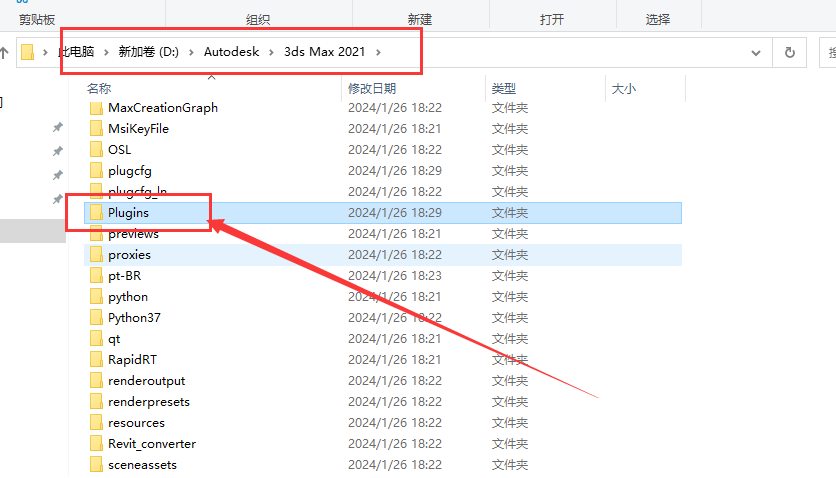Viewport: 836px width, 478px height.
Task: Select the qt folder icon
Action: coord(97,339)
